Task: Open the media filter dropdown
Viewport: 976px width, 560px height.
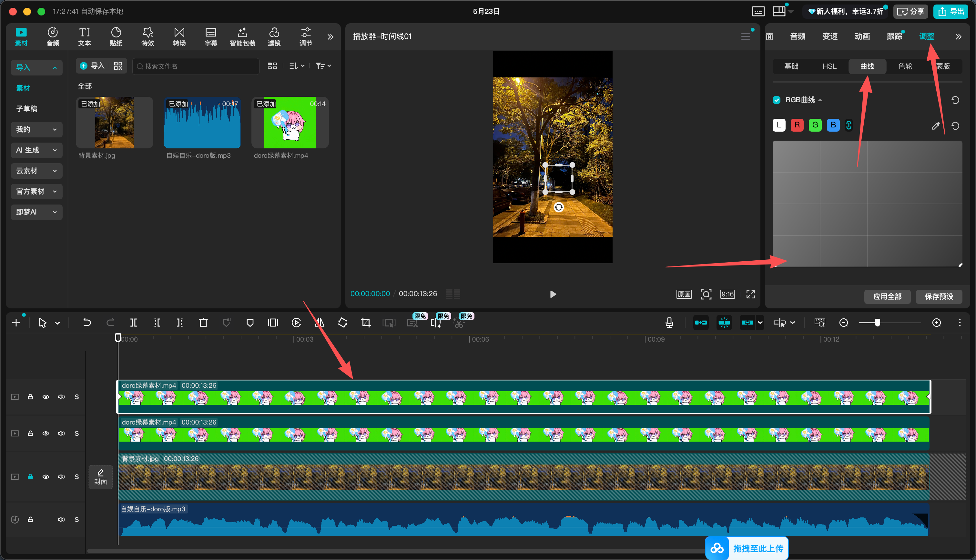Action: (x=323, y=66)
